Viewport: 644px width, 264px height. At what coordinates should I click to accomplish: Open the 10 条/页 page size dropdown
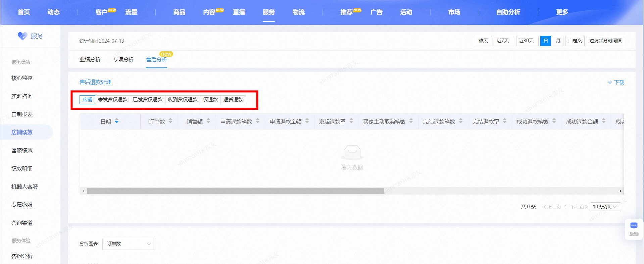(x=605, y=207)
